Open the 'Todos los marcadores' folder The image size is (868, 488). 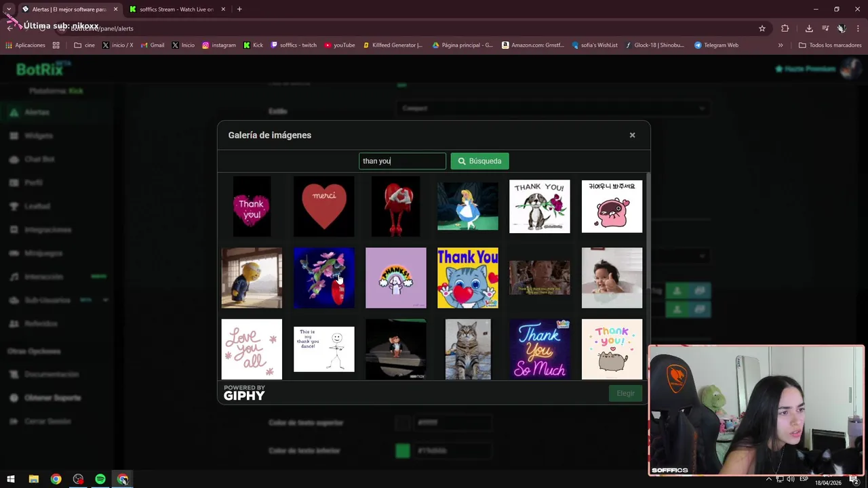[x=830, y=45]
